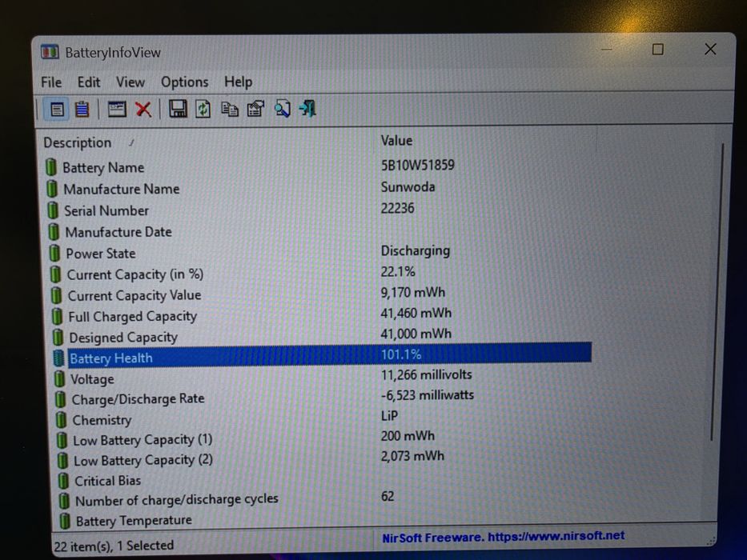Click the vertical scrollbar of the list

point(718,292)
